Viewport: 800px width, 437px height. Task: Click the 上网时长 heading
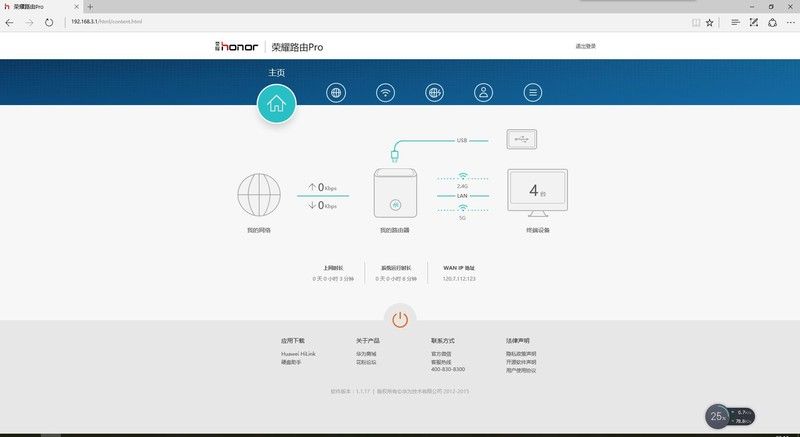(x=333, y=268)
